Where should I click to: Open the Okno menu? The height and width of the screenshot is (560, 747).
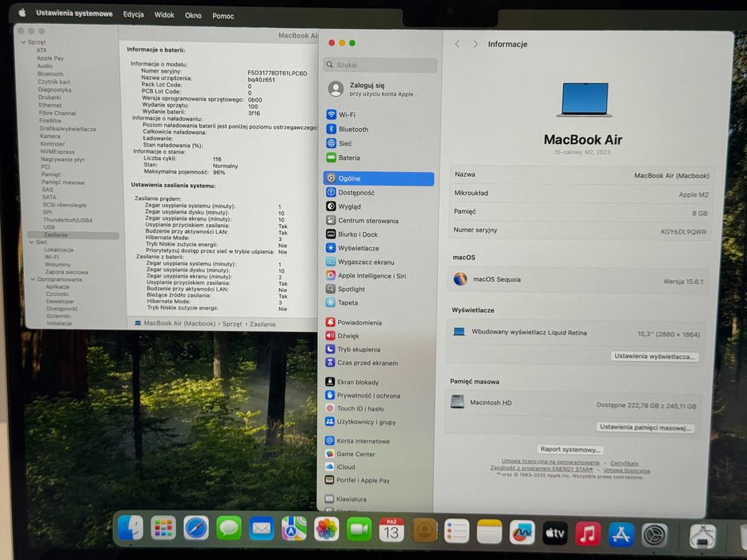(193, 15)
